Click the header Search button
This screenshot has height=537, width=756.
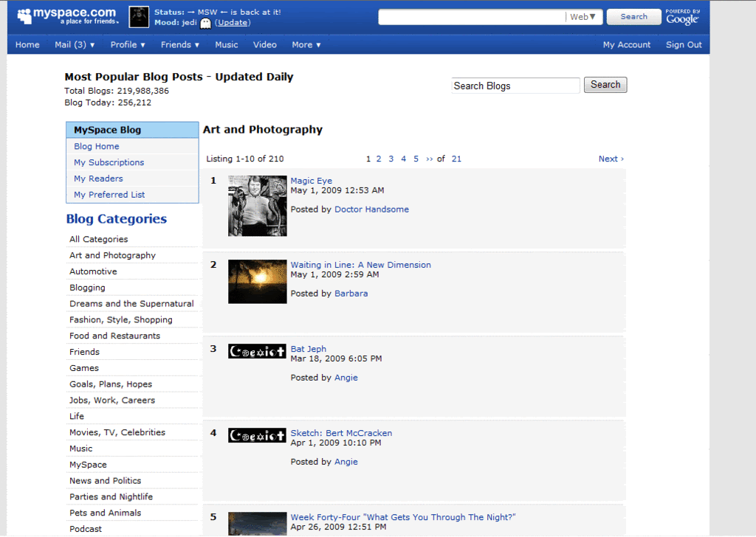click(633, 16)
